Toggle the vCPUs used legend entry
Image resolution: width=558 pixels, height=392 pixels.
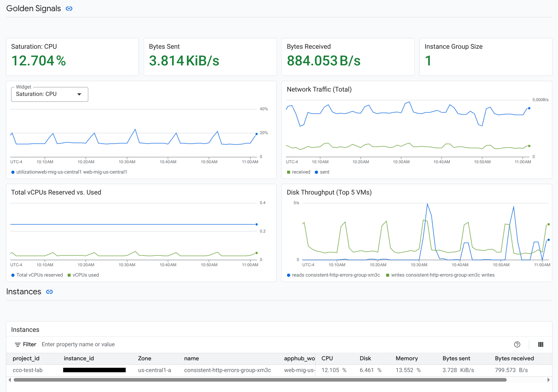click(83, 275)
